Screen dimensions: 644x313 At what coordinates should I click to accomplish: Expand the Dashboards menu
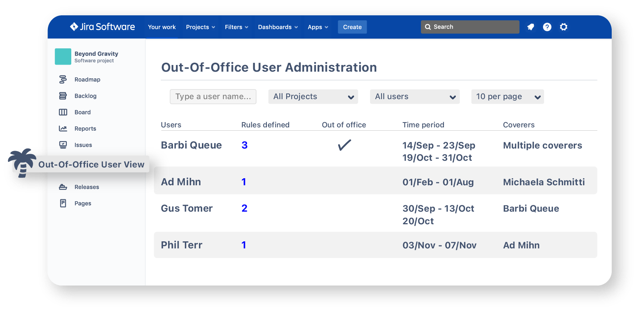278,27
